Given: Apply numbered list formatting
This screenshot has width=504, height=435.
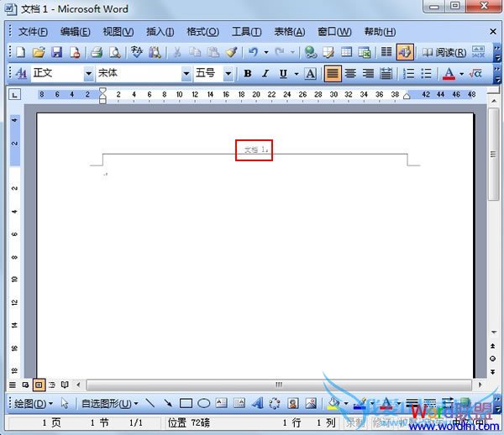Looking at the screenshot, I should click(408, 74).
